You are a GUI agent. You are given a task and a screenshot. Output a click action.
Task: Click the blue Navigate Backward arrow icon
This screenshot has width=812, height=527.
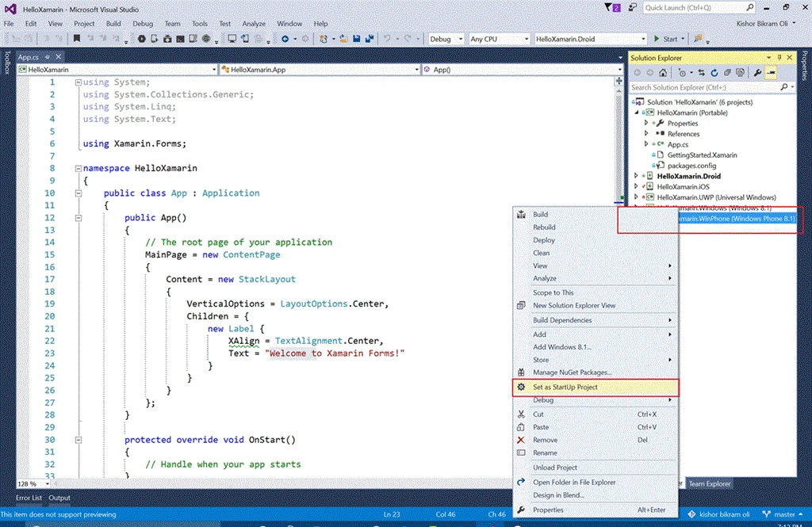(285, 39)
